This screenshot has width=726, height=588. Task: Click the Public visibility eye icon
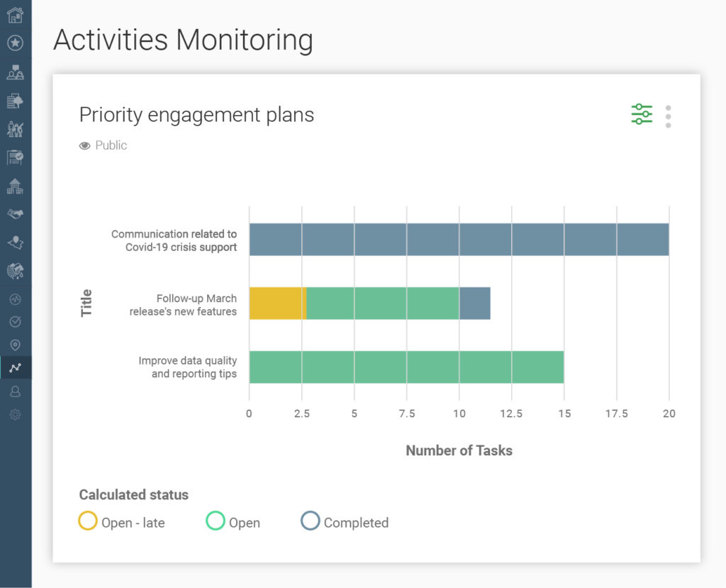[84, 145]
